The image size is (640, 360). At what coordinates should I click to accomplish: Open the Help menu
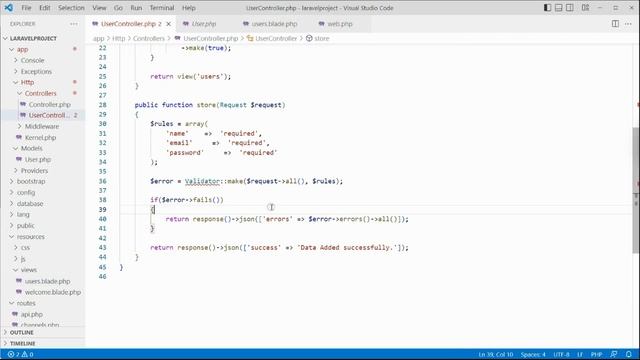click(189, 8)
